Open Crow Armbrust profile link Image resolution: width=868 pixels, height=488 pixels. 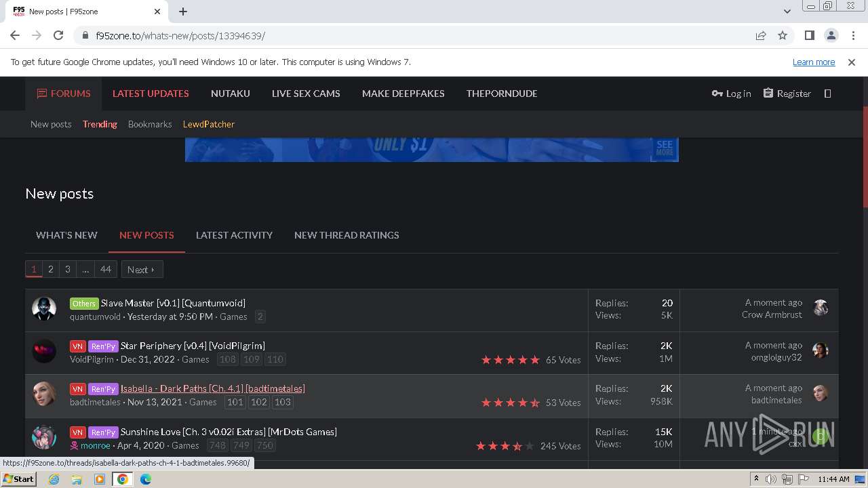tap(772, 315)
